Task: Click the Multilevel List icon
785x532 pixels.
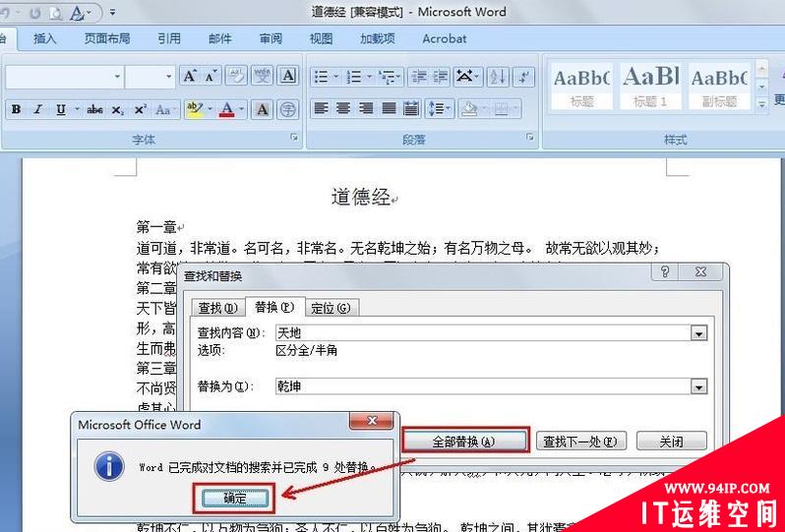Action: pos(387,77)
